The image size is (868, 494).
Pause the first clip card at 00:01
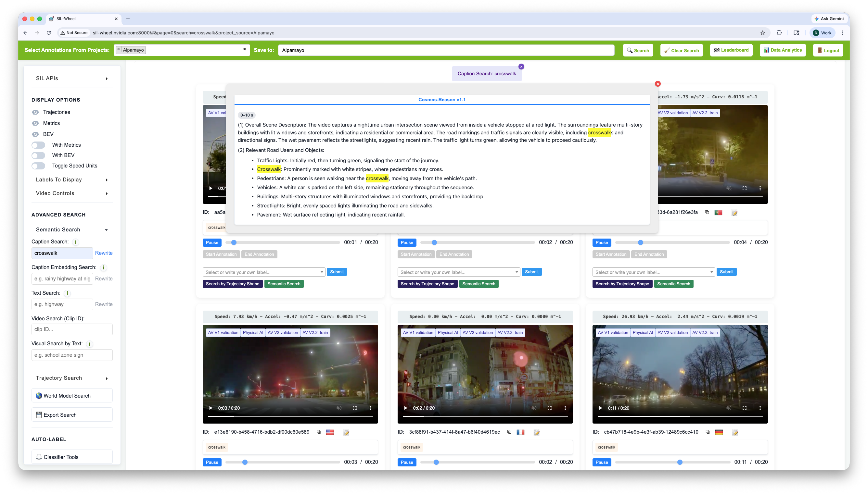pos(212,242)
